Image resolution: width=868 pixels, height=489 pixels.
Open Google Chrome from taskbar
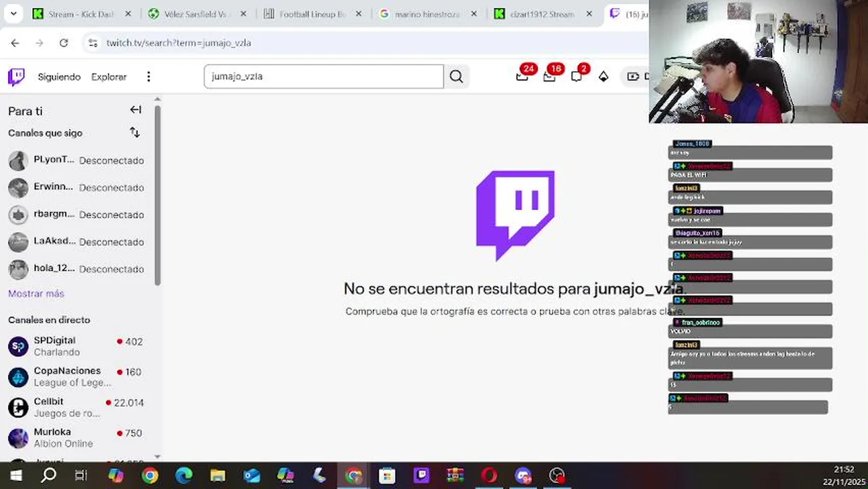point(149,475)
